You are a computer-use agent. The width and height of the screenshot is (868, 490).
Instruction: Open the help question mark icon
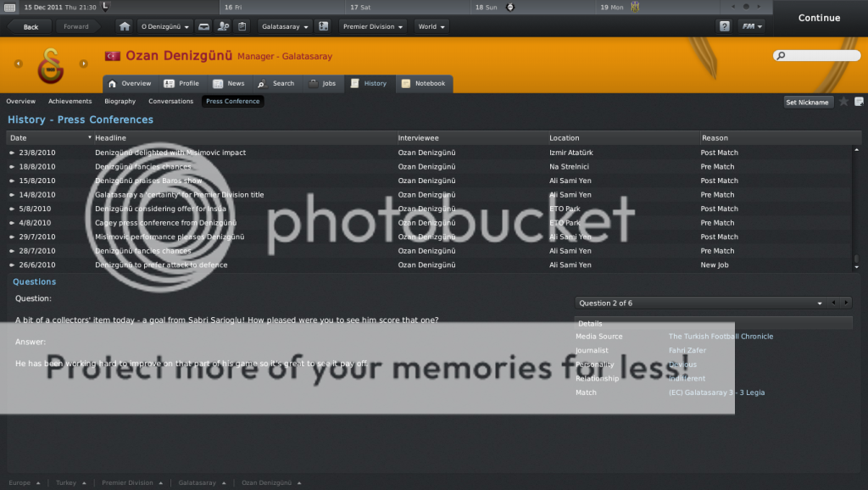pos(724,26)
